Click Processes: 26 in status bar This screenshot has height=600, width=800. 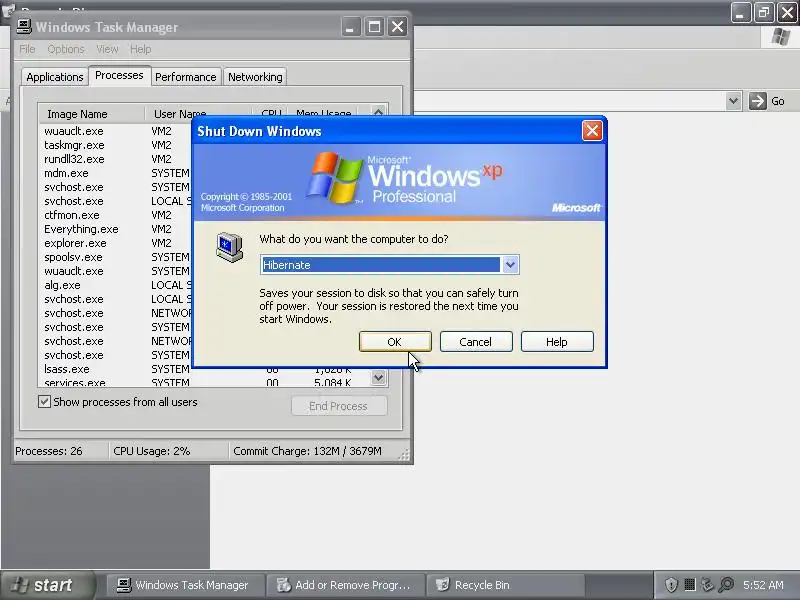tap(49, 451)
